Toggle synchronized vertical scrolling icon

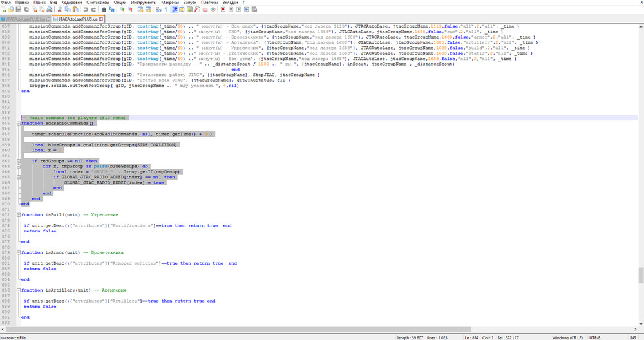pyautogui.click(x=140, y=9)
